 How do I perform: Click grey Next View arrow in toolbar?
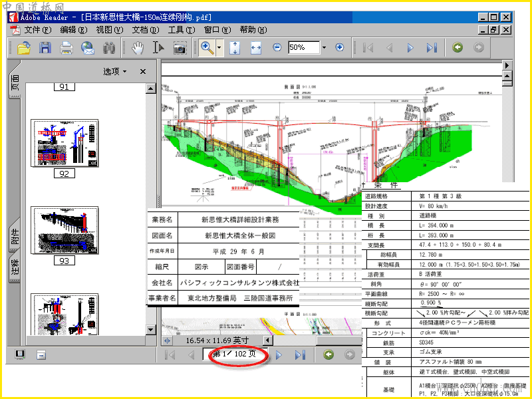[479, 47]
